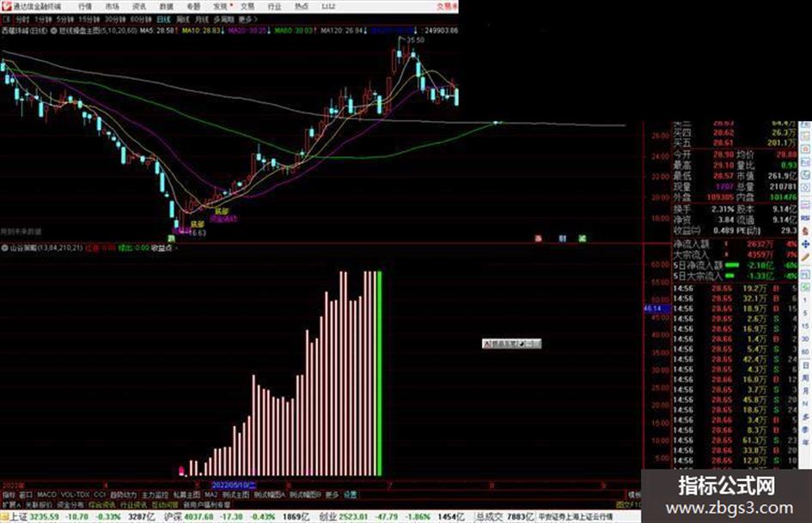Select 周 weekly period in sidebar
Viewport: 812px width, 523px height.
click(805, 378)
